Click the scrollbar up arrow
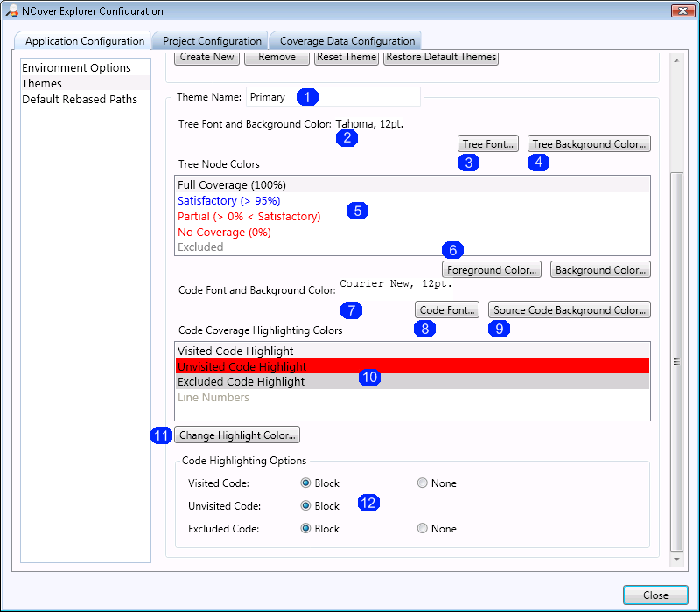 (676, 60)
